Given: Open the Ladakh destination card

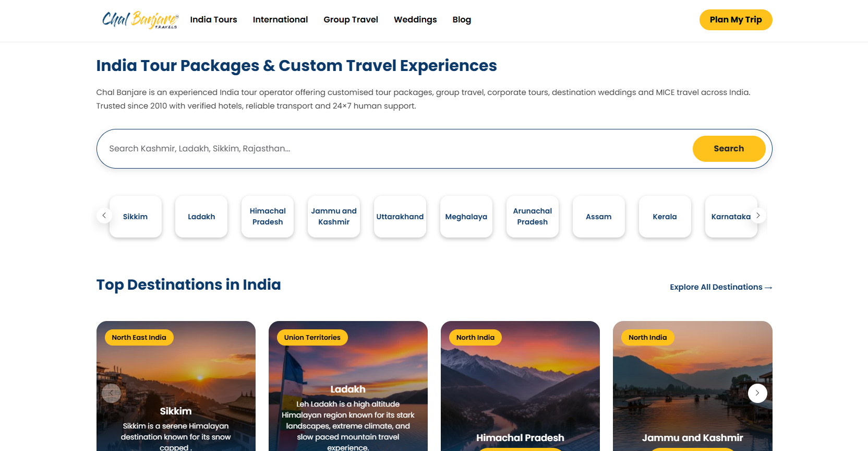Looking at the screenshot, I should pyautogui.click(x=348, y=386).
